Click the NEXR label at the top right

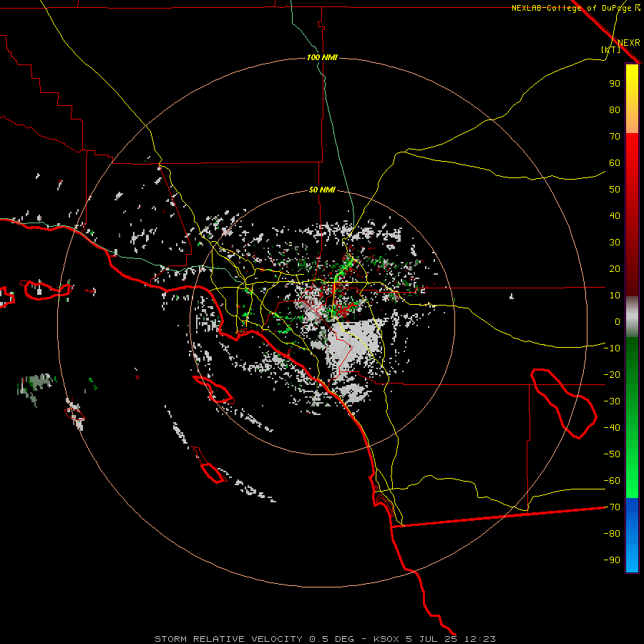[x=629, y=43]
